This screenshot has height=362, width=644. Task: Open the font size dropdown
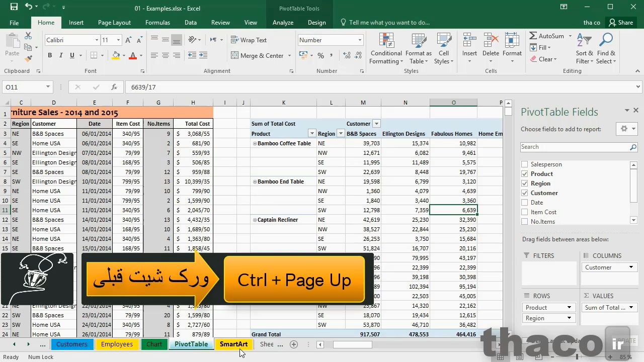pos(118,40)
